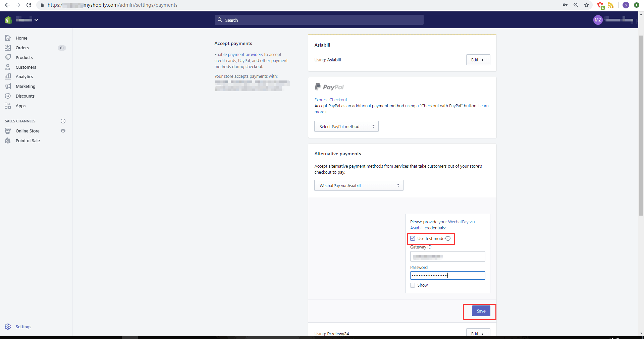Viewport: 644px width, 339px height.
Task: Click the Orders inbox icon
Action: click(x=8, y=48)
